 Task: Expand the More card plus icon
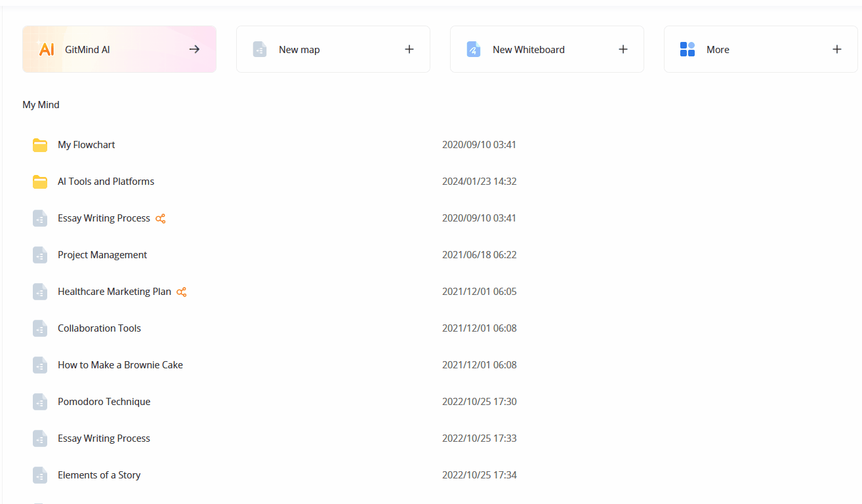[837, 49]
